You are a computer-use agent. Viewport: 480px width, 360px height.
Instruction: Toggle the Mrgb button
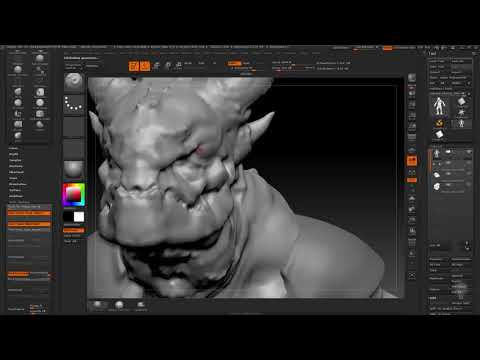[x=188, y=63]
